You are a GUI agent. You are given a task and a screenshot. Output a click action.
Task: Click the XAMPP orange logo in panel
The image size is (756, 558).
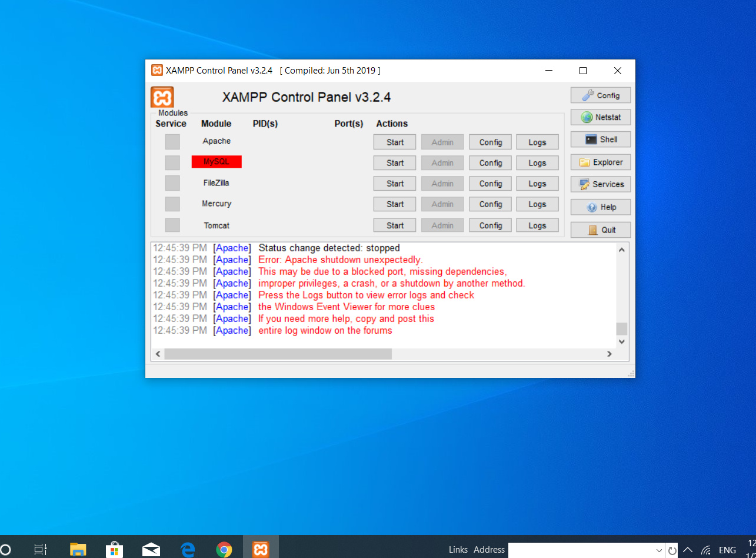pos(162,97)
